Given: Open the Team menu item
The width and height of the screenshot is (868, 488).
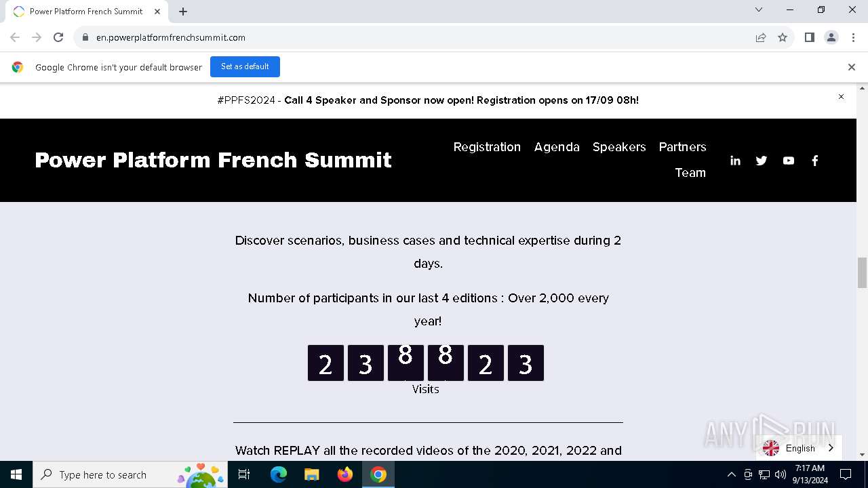Looking at the screenshot, I should point(690,173).
